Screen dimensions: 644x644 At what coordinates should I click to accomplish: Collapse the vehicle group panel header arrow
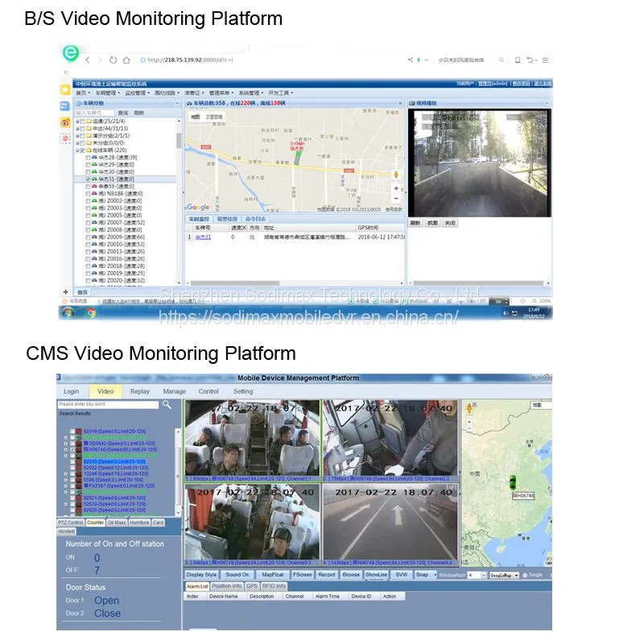click(x=177, y=103)
